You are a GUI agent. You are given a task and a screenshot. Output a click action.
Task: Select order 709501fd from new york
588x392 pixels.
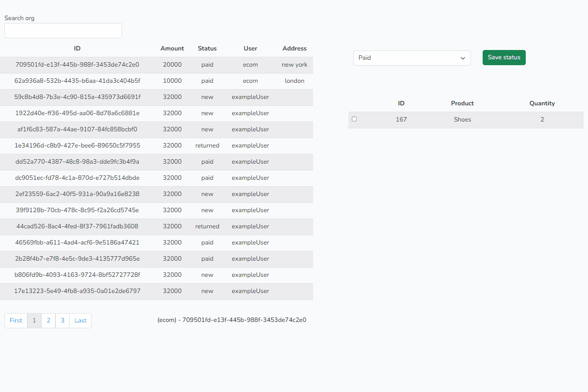click(77, 65)
